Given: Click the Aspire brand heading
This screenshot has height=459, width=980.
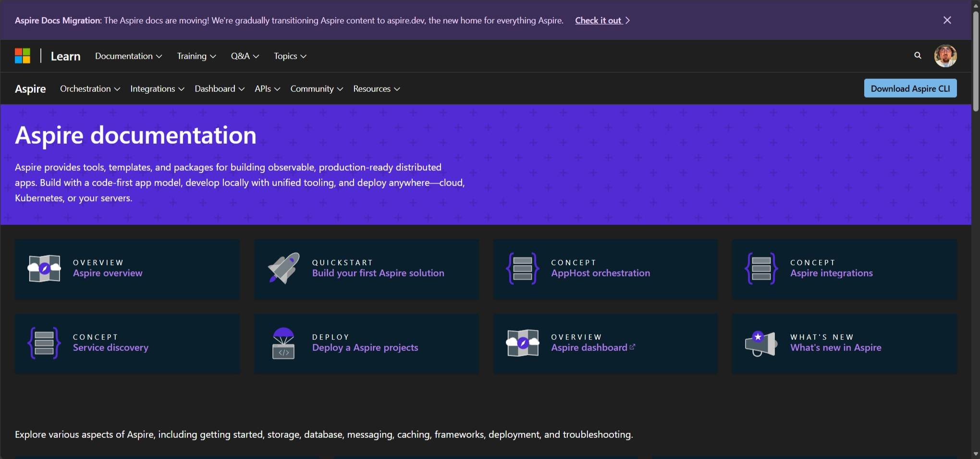Looking at the screenshot, I should (30, 88).
